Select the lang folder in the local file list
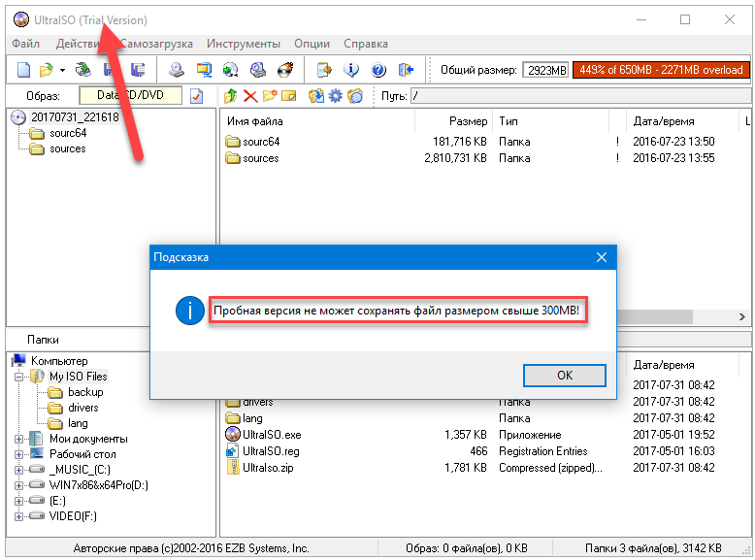The image size is (755, 560). tap(252, 418)
